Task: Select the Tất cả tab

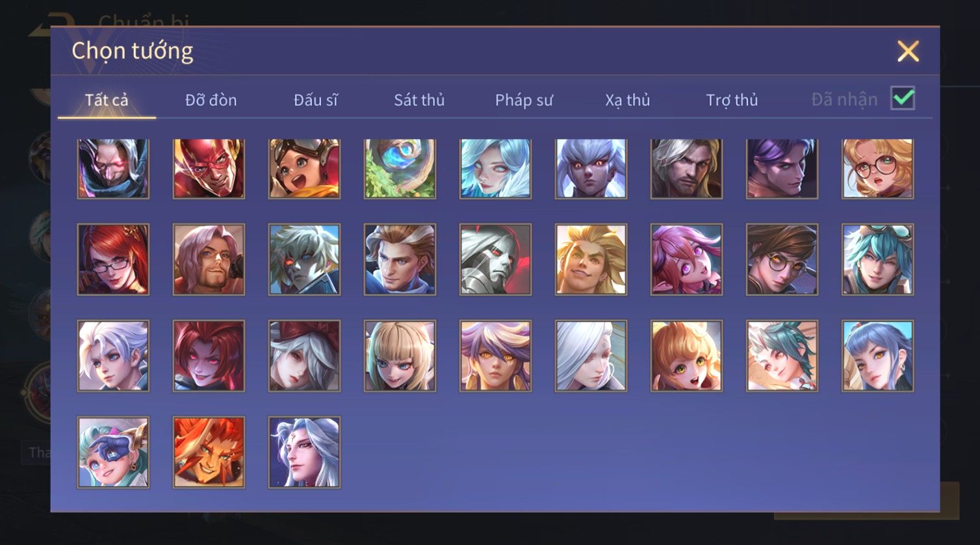Action: tap(107, 100)
